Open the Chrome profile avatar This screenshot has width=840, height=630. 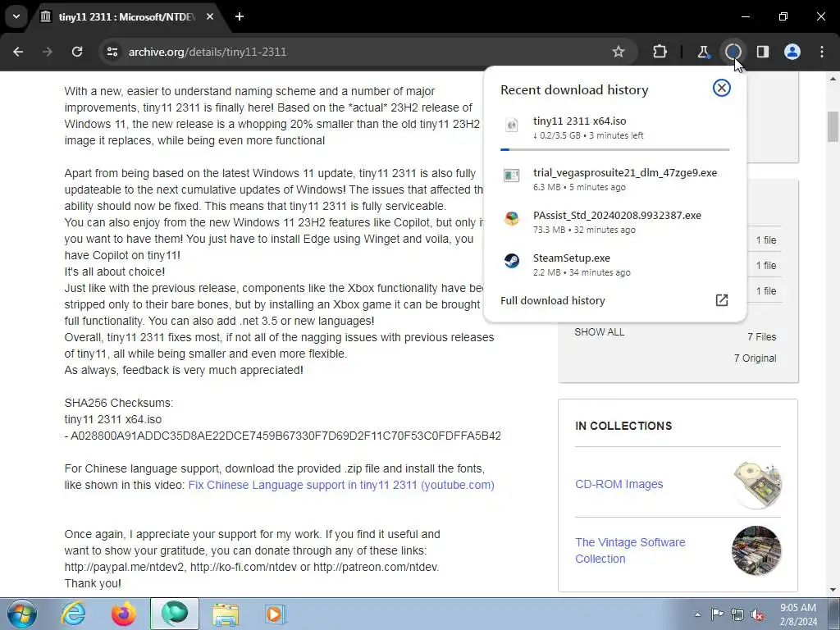tap(792, 52)
